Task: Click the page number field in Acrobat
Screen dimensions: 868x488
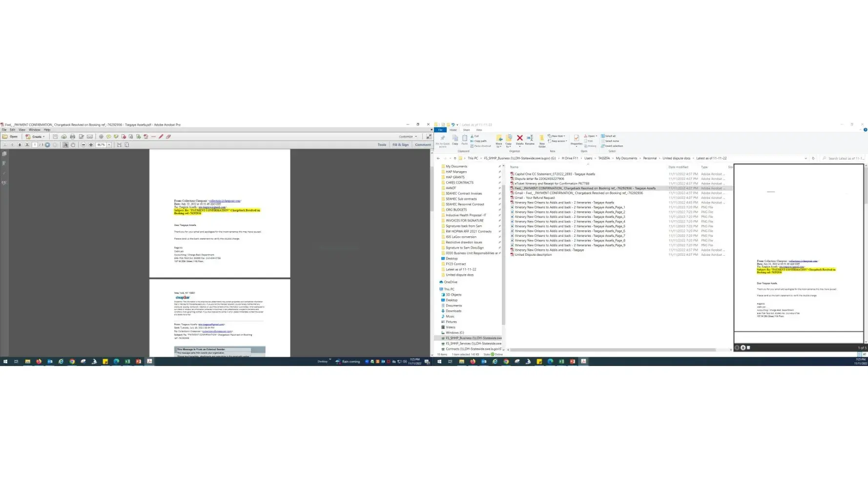Action: [35, 145]
